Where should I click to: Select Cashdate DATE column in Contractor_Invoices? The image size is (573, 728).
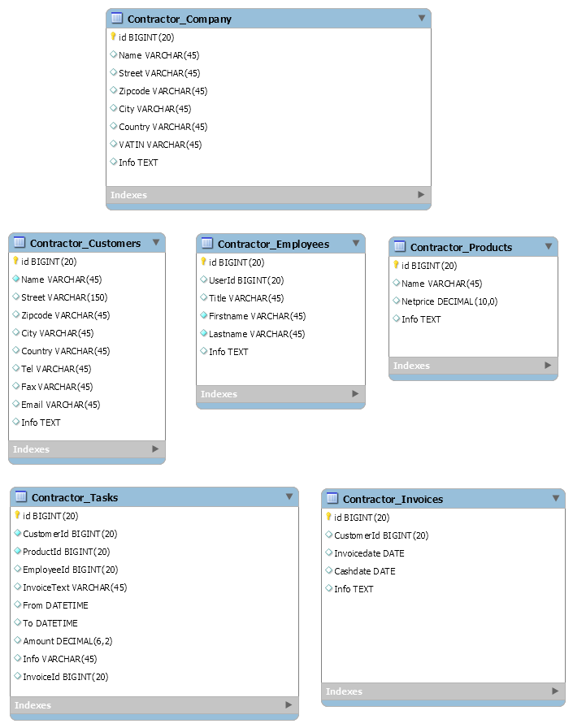364,571
